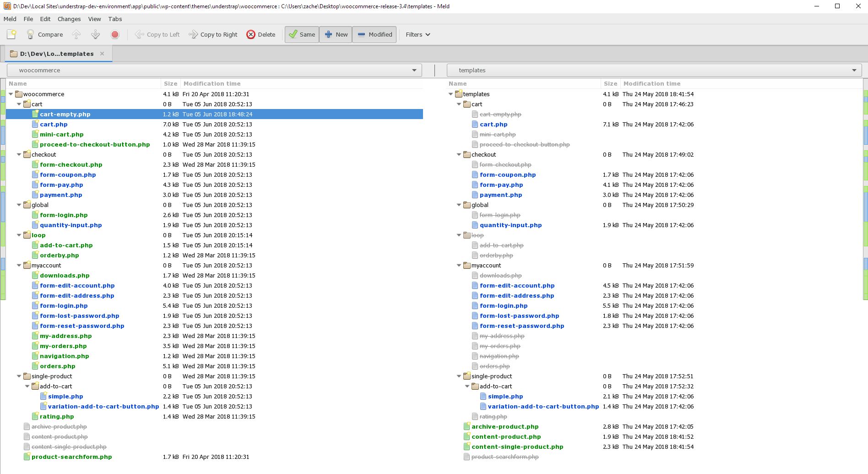
Task: Collapse the right global folder
Action: 459,205
